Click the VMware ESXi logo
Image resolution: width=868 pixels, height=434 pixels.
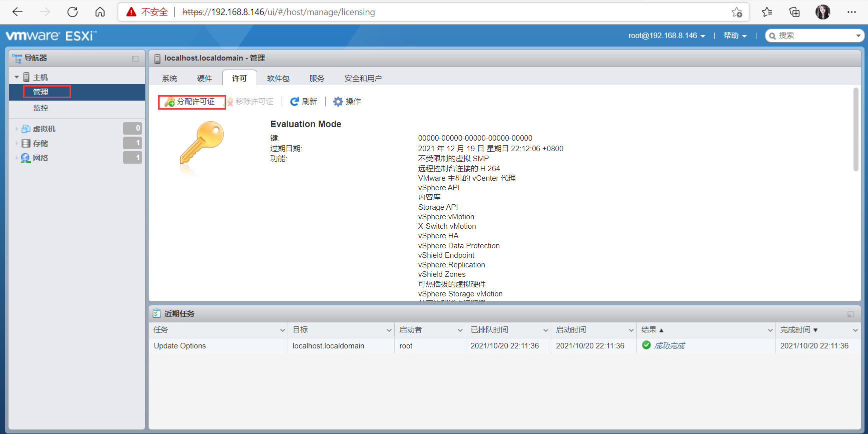tap(51, 36)
